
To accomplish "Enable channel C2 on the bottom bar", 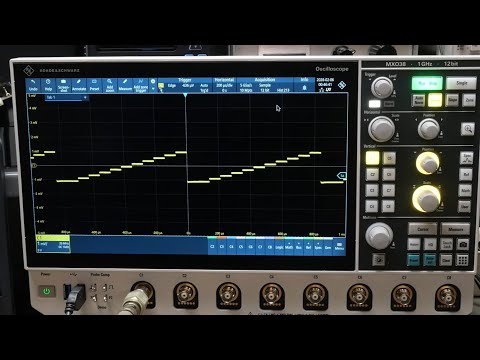I will [212, 246].
